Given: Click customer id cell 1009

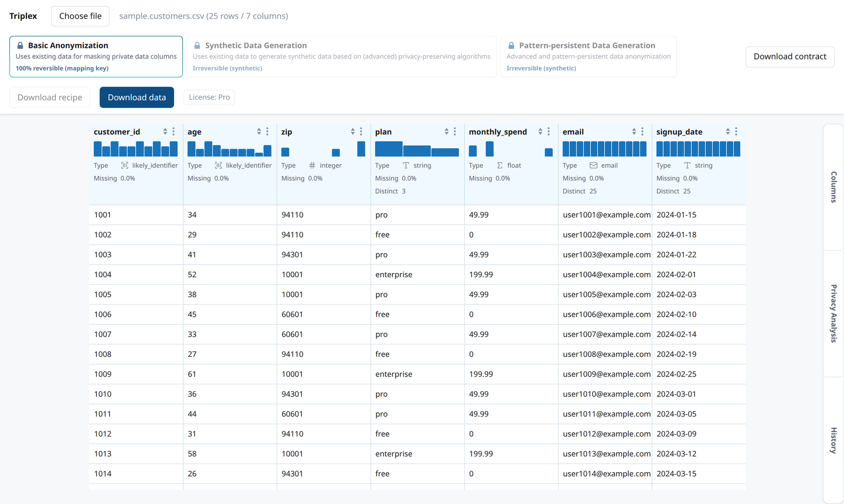Looking at the screenshot, I should (103, 374).
